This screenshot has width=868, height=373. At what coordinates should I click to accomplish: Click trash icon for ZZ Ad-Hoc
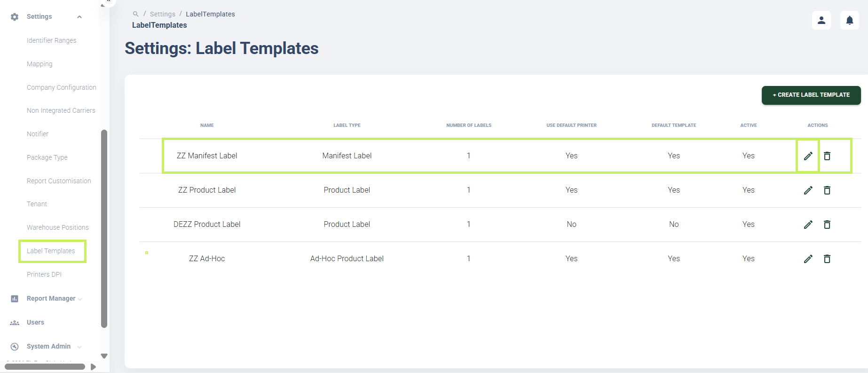[x=827, y=259]
